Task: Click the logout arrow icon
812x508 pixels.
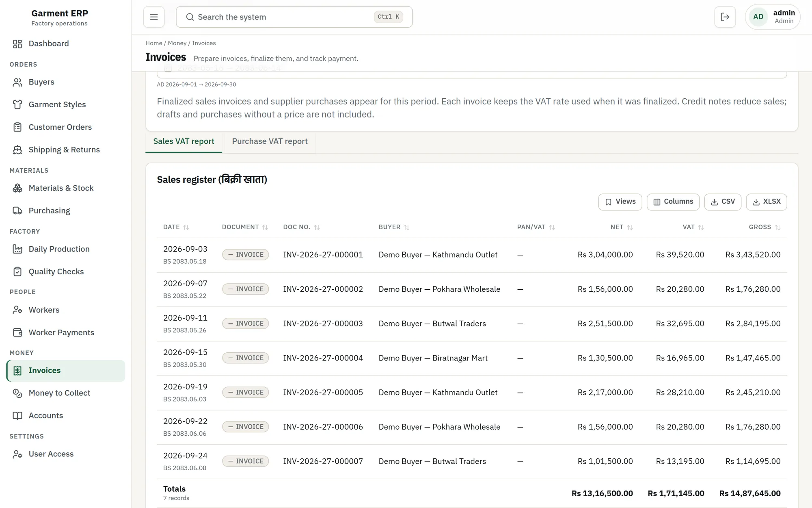Action: (x=725, y=17)
